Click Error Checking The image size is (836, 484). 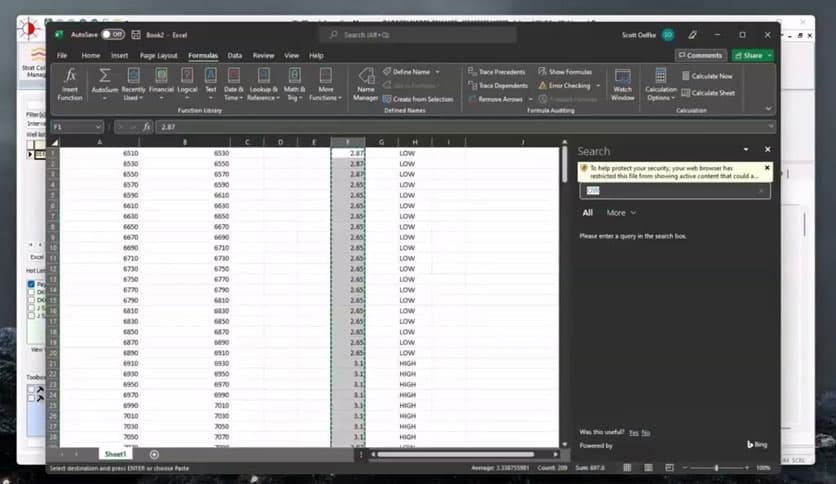click(x=564, y=85)
